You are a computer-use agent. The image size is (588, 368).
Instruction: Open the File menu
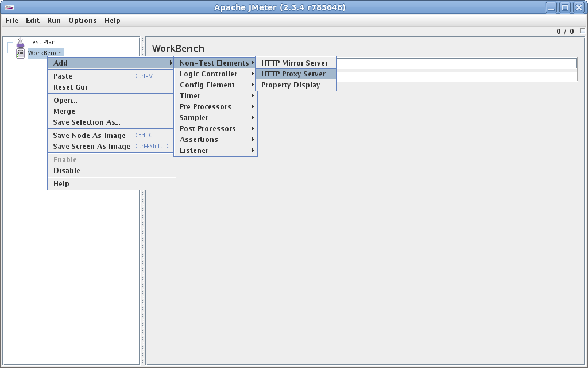12,21
